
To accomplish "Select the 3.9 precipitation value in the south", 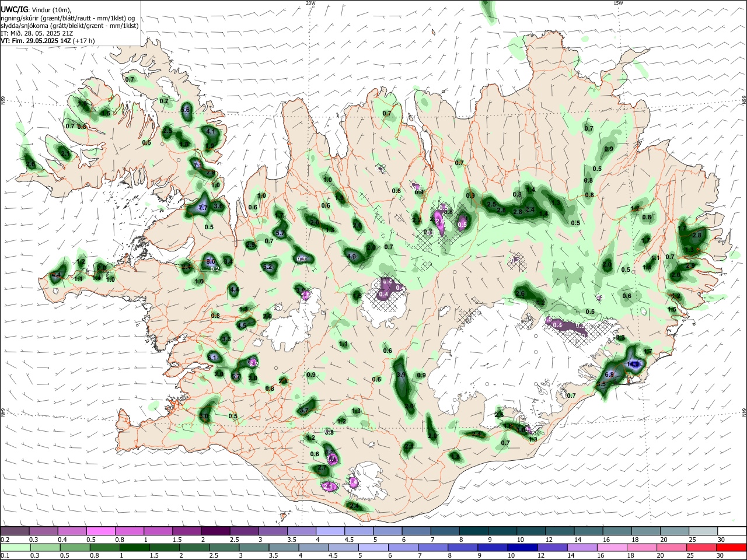I will tap(400, 375).
